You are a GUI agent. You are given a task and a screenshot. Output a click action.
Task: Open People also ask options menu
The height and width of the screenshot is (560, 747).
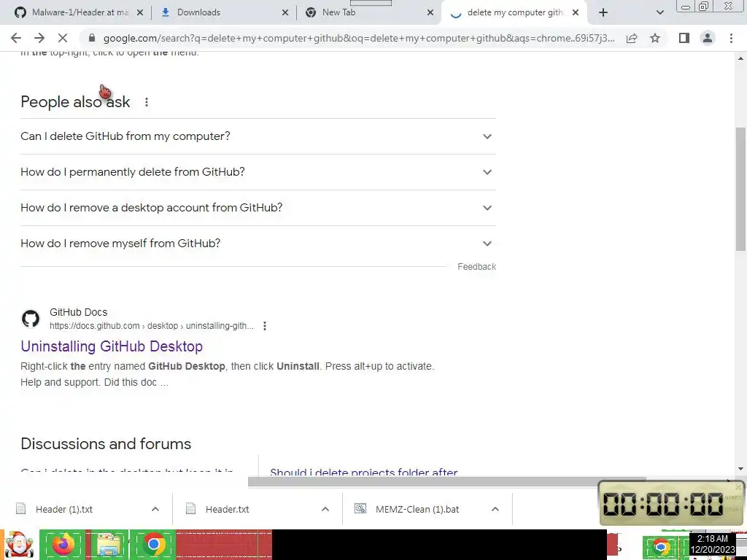pos(146,102)
